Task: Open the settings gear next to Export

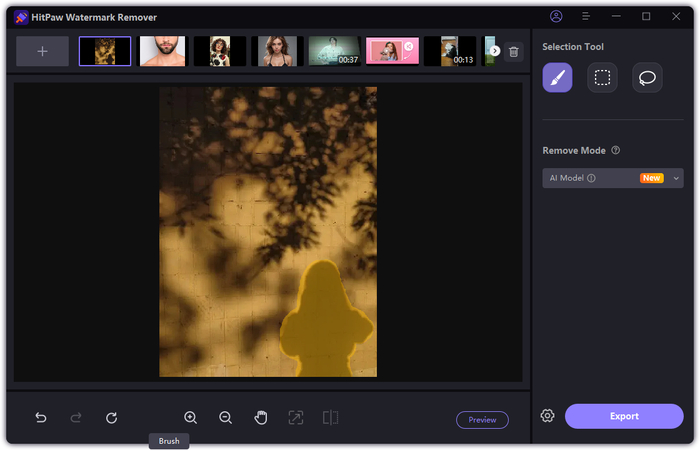Action: pyautogui.click(x=547, y=416)
